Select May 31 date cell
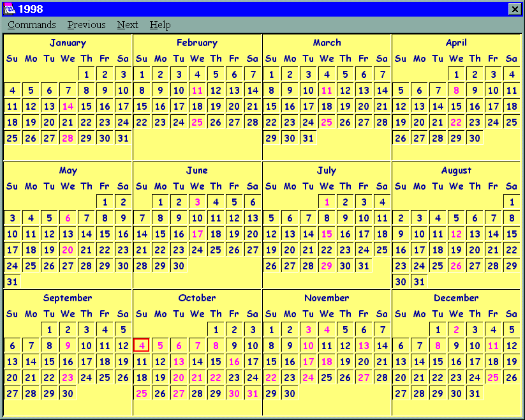The image size is (525, 420). pos(12,281)
